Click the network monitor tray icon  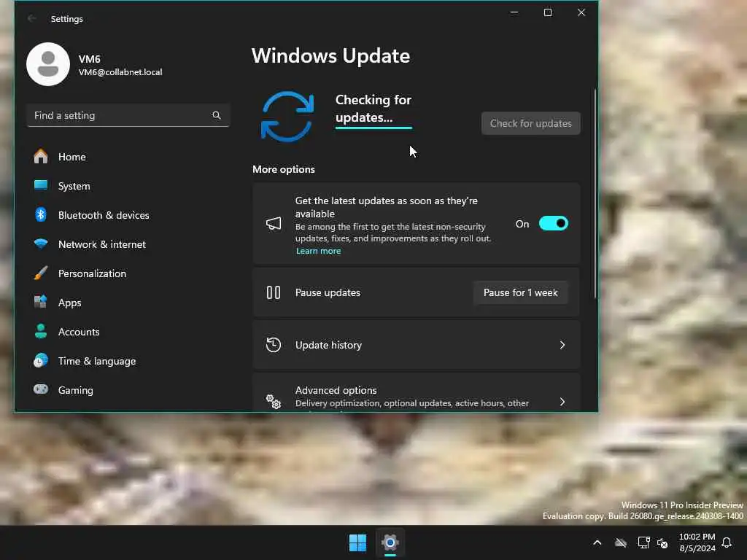(643, 542)
